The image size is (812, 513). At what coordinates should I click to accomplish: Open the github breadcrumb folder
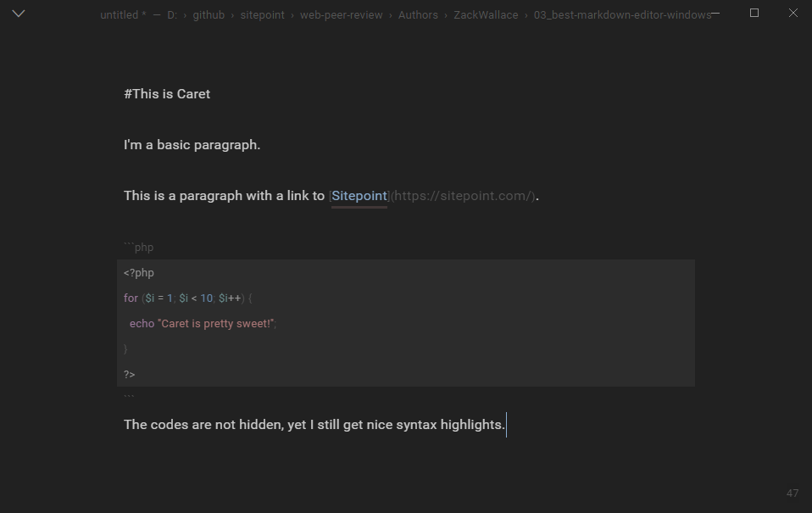point(209,14)
